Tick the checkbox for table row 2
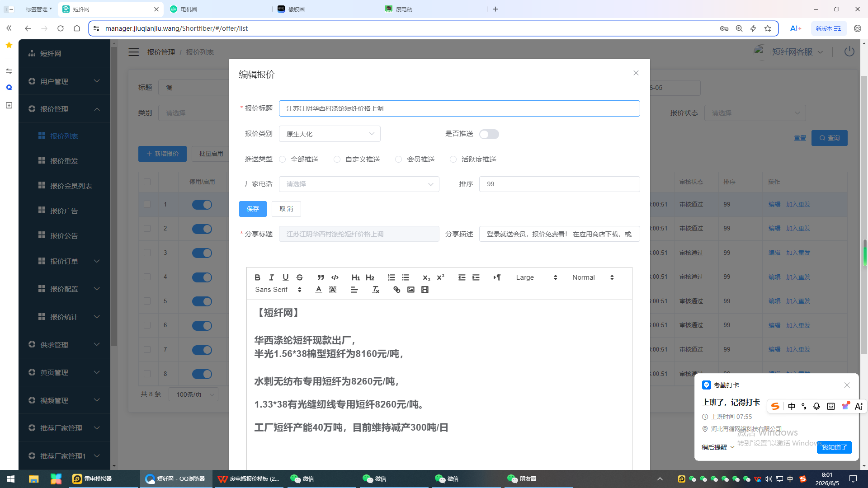This screenshot has width=868, height=488. coord(147,229)
